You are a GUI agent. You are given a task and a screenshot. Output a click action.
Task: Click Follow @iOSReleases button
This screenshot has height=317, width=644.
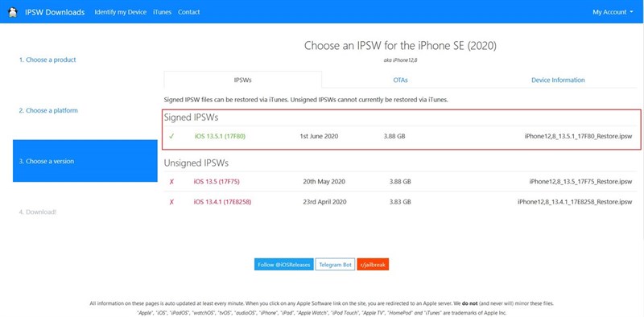(x=284, y=265)
